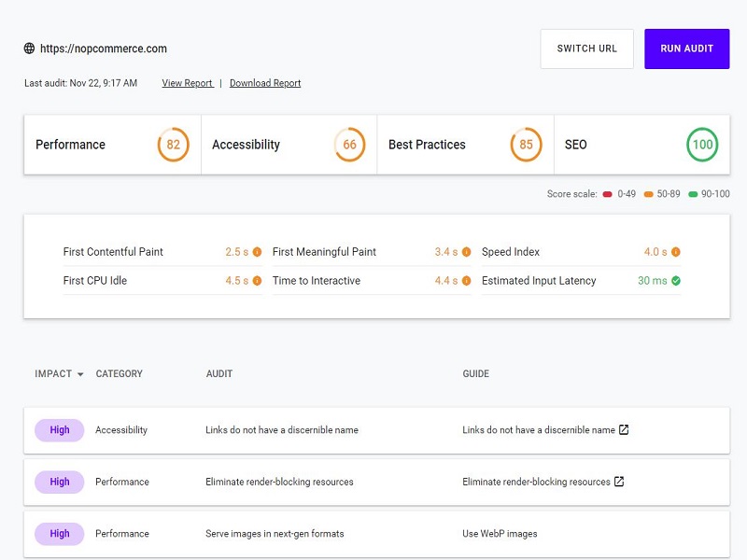The image size is (747, 560).
Task: Click the '30 ms' value
Action: pyautogui.click(x=652, y=281)
